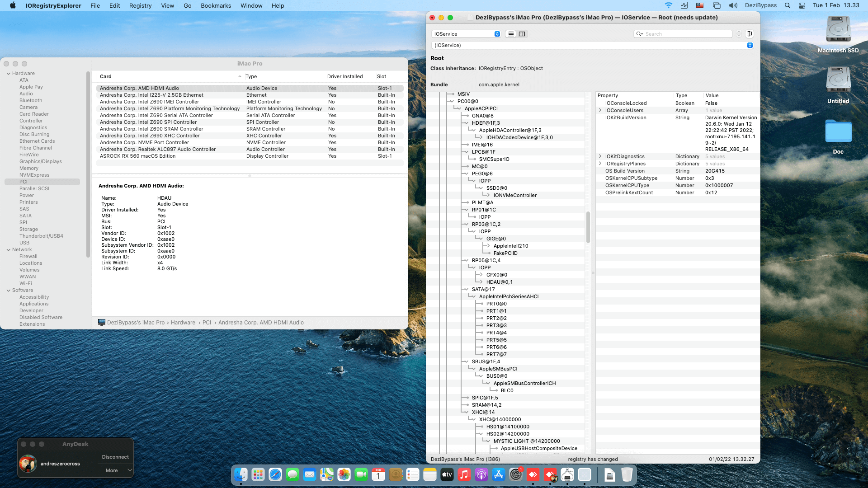868x488 pixels.
Task: Switch to list (outline) view mode
Action: pyautogui.click(x=511, y=34)
